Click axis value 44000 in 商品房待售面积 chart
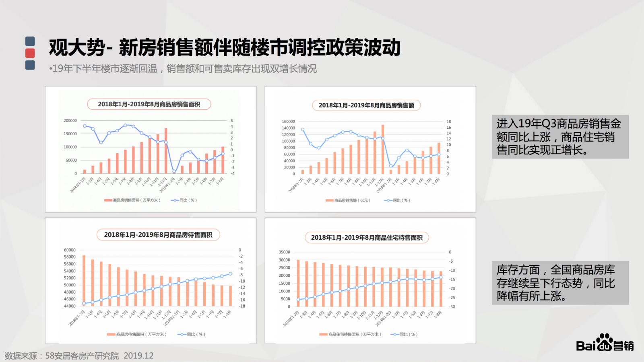The image size is (644, 362). (x=70, y=306)
